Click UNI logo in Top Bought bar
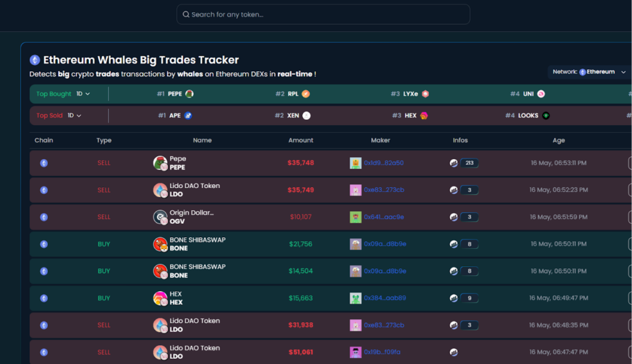Screen dimensions: 632x364 541,94
